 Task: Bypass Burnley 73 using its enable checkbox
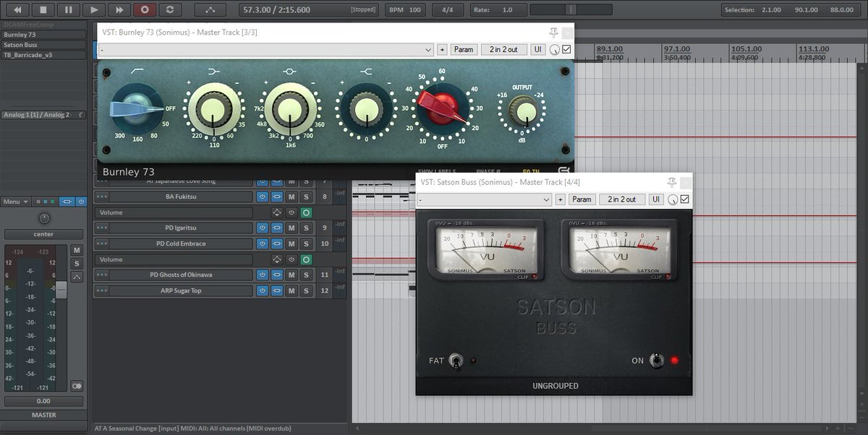(x=566, y=49)
